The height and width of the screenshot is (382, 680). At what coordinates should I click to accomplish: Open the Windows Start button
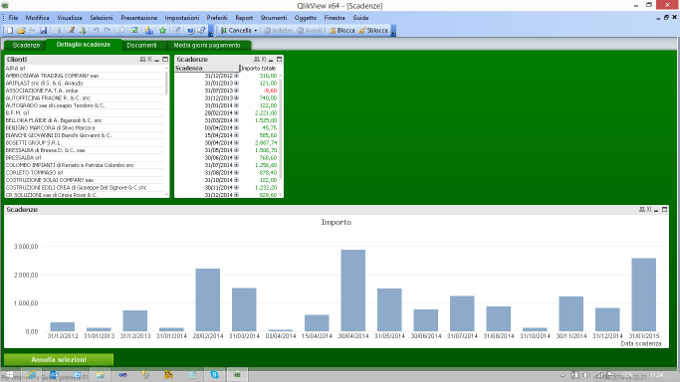click(x=9, y=375)
